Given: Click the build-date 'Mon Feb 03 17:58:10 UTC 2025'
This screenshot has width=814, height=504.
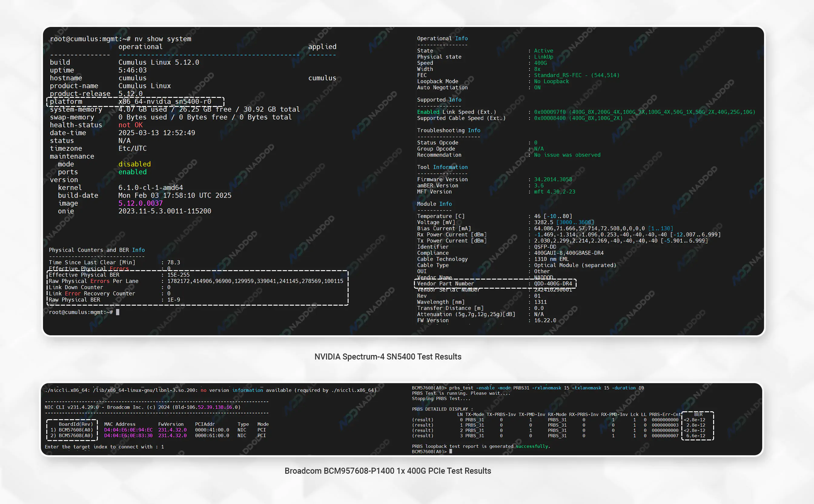Looking at the screenshot, I should [x=175, y=195].
